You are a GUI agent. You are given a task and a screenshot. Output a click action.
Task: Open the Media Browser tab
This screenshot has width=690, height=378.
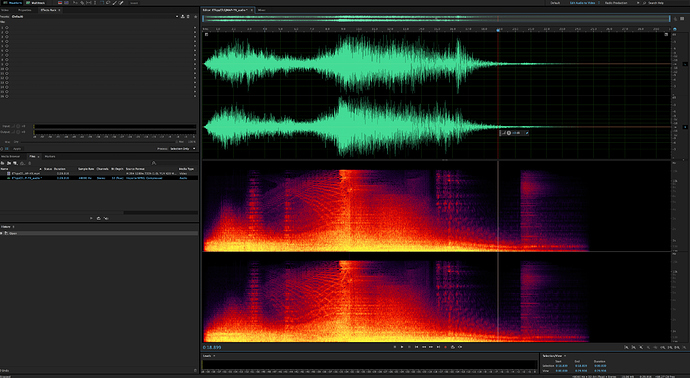pos(10,156)
